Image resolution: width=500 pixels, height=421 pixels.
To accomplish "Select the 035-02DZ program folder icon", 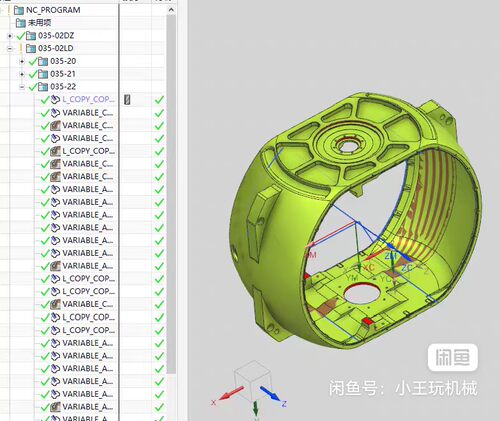I will point(31,36).
